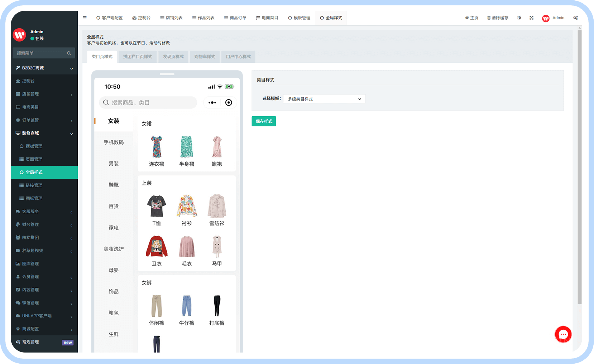Click the target circle icon in phone preview
Viewport: 594px width, 364px height.
pos(229,103)
